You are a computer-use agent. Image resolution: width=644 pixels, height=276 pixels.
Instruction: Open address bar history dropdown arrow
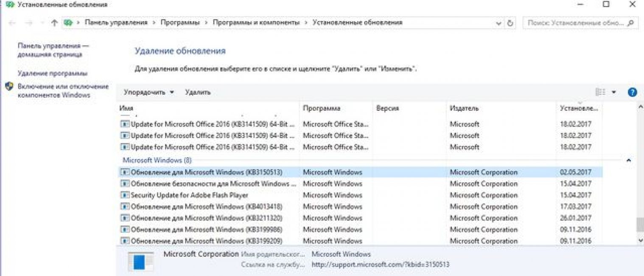click(499, 23)
